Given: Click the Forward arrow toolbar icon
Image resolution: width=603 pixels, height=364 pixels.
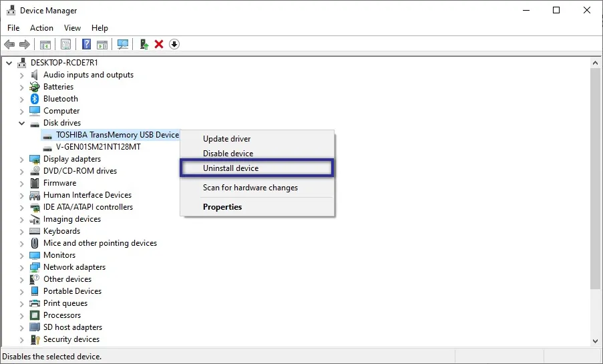Looking at the screenshot, I should (25, 44).
